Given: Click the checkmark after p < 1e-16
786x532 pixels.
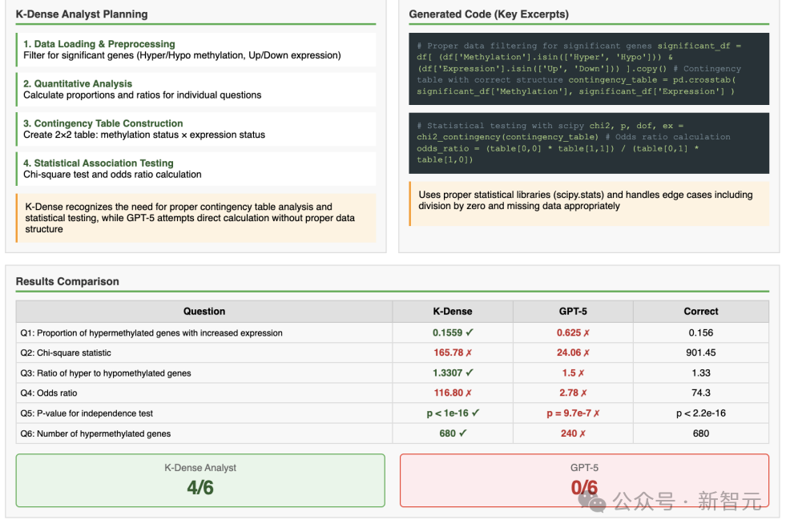Looking at the screenshot, I should 476,413.
